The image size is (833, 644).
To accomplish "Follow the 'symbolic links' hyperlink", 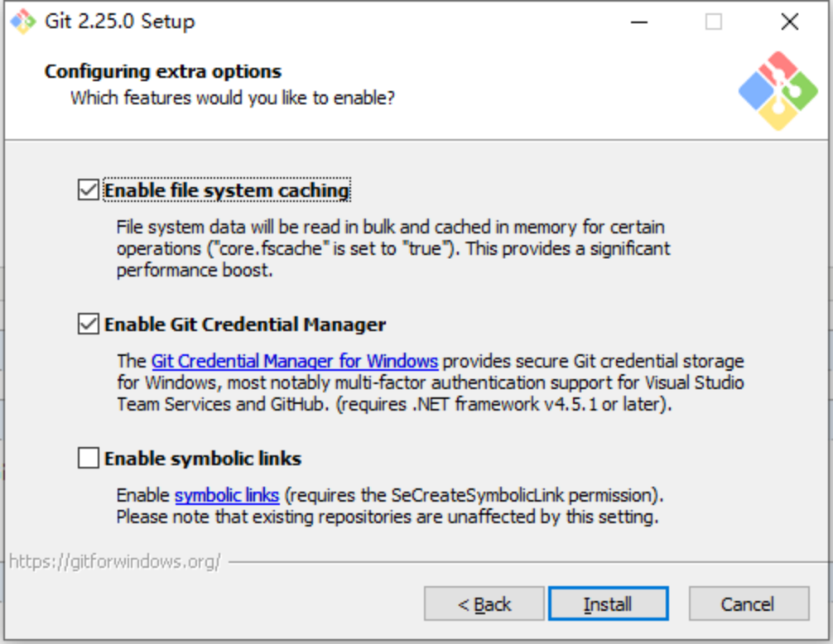I will (227, 495).
